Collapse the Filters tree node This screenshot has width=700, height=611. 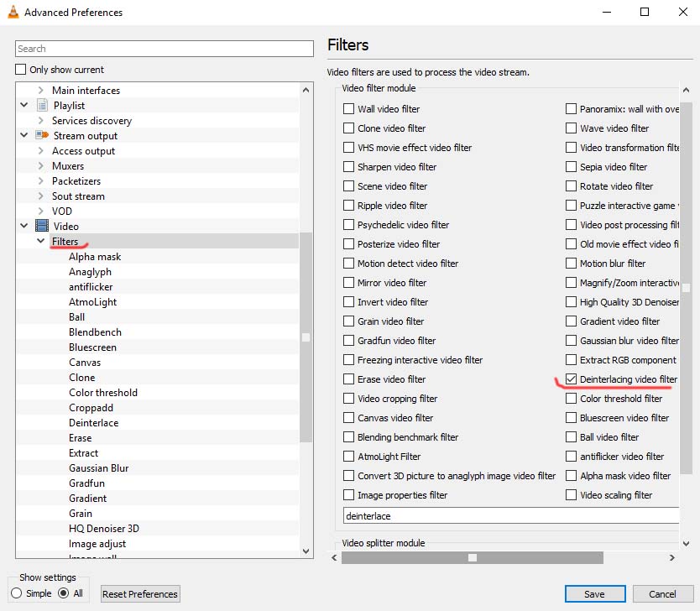point(40,241)
